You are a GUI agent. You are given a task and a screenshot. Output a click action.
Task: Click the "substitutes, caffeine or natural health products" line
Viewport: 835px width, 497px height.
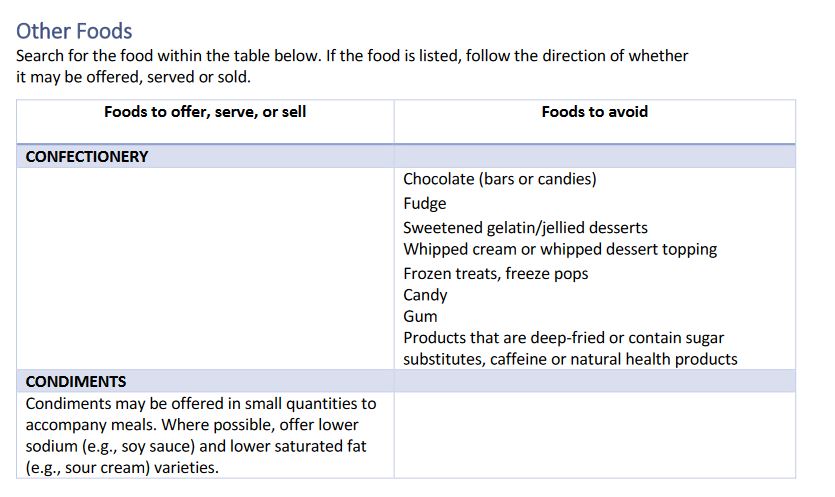[x=570, y=359]
